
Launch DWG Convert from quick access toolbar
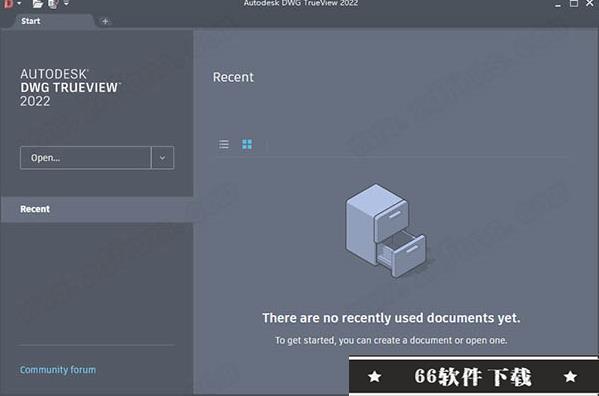coord(53,4)
